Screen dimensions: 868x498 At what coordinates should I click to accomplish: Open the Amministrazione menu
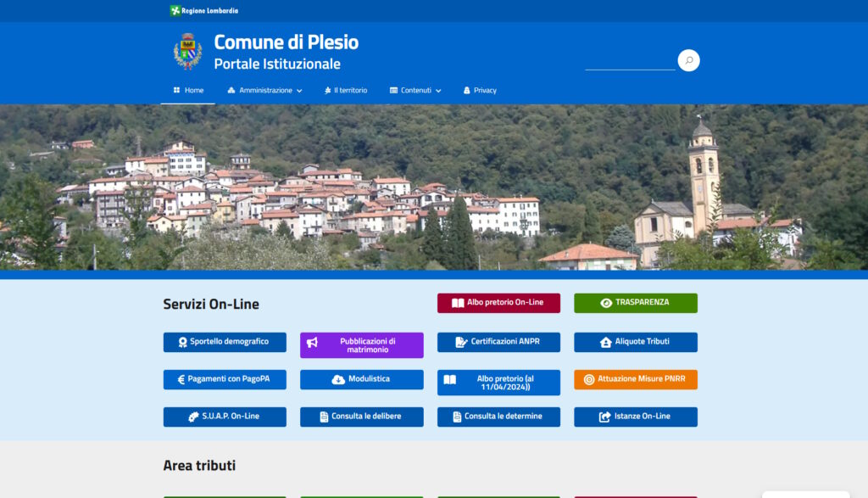pyautogui.click(x=264, y=90)
